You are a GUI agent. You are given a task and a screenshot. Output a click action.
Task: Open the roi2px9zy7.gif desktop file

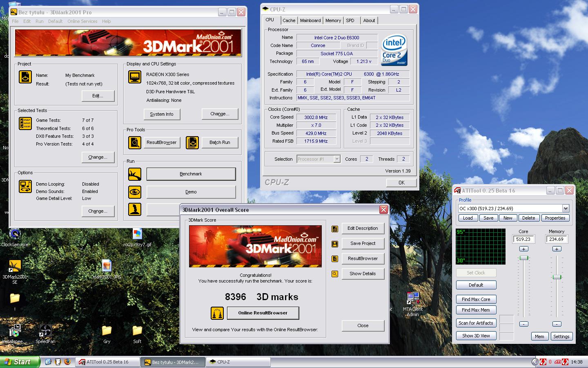pyautogui.click(x=137, y=237)
